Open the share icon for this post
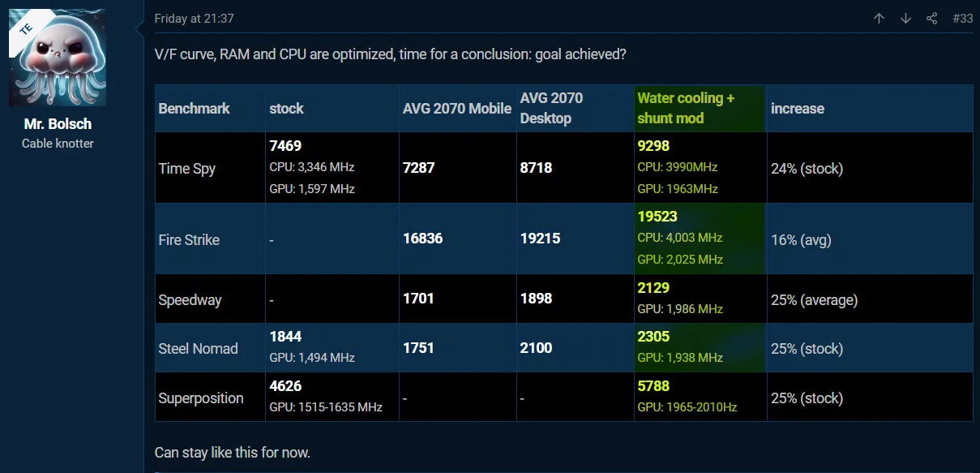Viewport: 980px width, 473px height. click(x=931, y=19)
